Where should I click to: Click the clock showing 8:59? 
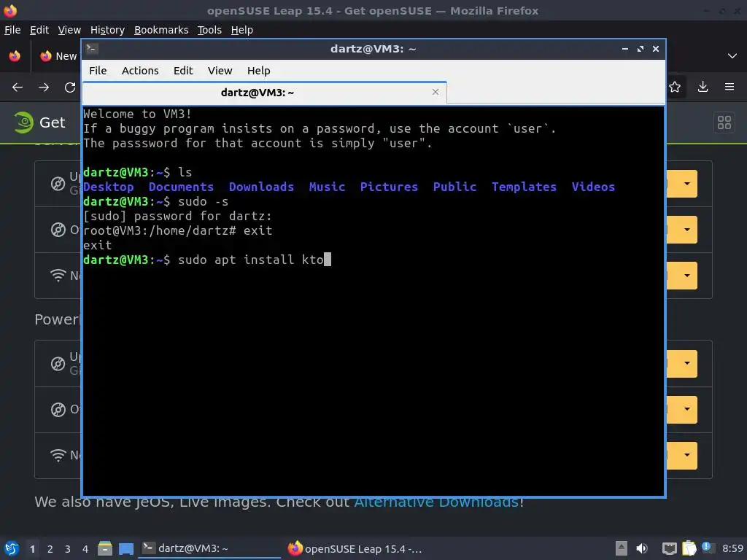(x=732, y=548)
